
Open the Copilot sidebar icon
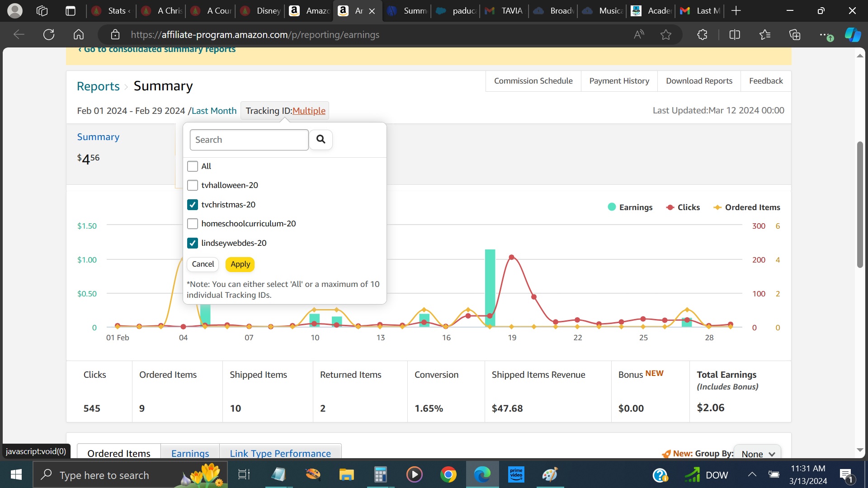pos(853,34)
